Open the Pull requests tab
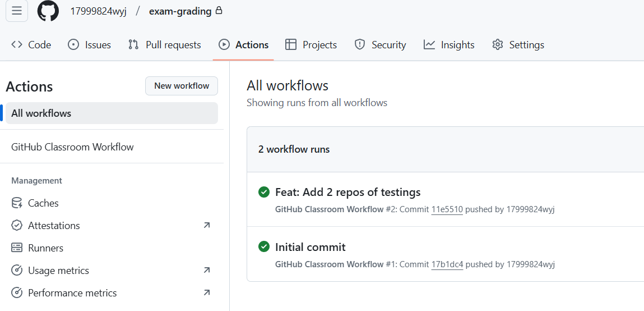This screenshot has height=311, width=644. [x=165, y=45]
